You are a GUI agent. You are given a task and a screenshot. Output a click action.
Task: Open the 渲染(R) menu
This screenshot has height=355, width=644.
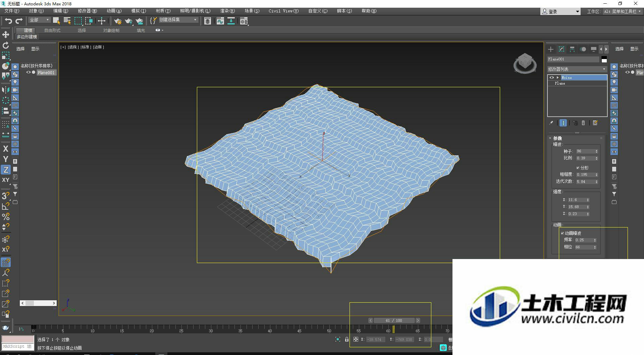[227, 11]
